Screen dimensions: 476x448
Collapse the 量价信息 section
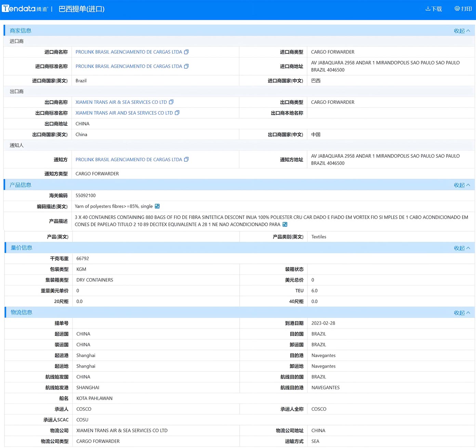tap(462, 248)
